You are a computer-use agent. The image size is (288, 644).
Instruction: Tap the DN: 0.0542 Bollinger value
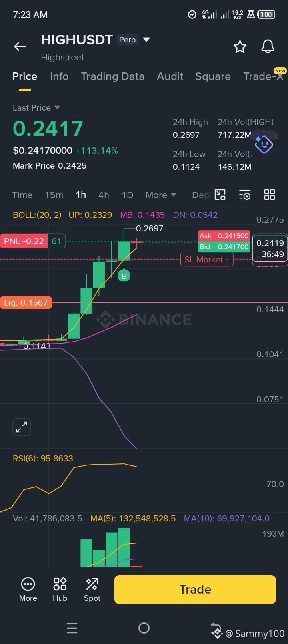coord(195,215)
